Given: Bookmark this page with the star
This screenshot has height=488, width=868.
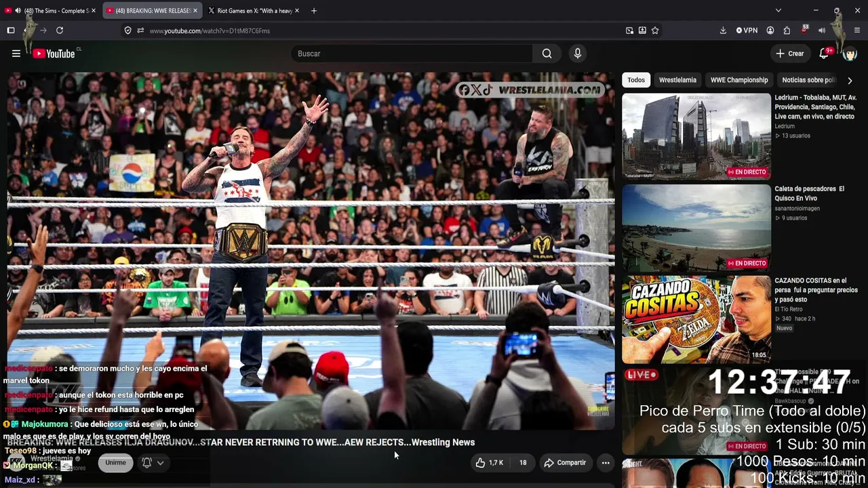Looking at the screenshot, I should point(655,30).
